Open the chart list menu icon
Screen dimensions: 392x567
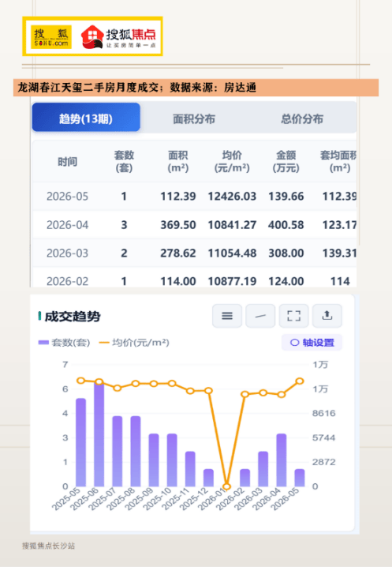(x=227, y=316)
